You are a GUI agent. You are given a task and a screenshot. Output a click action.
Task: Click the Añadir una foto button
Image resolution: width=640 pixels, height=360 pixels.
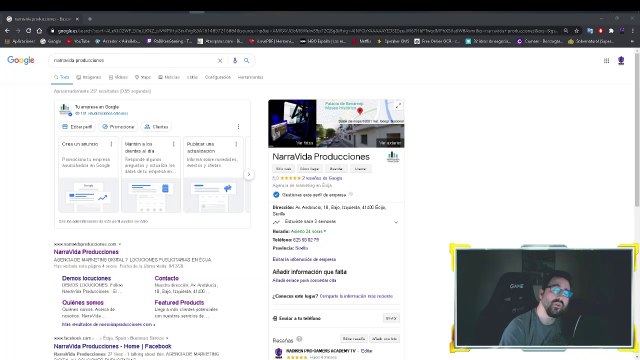384,339
